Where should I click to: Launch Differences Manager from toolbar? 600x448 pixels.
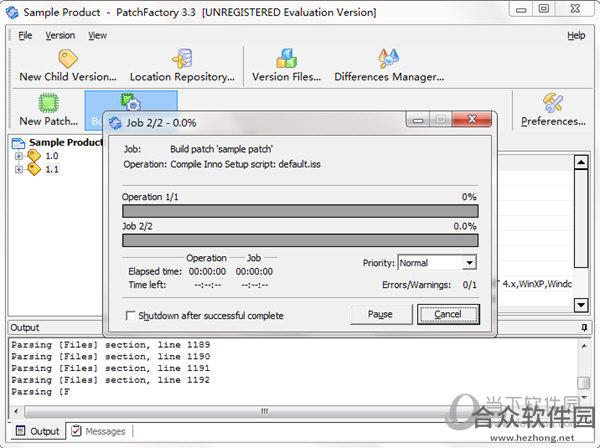click(x=388, y=58)
